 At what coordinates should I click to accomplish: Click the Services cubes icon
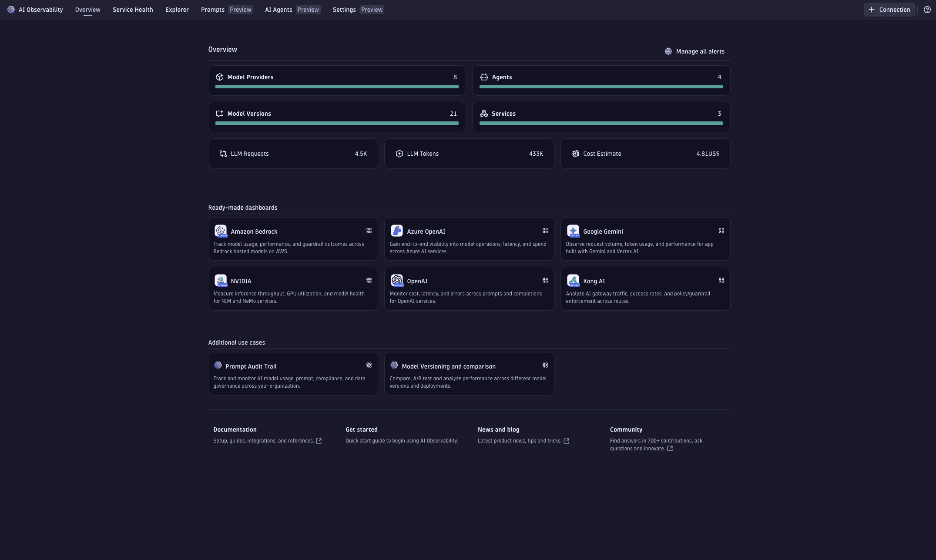[484, 114]
